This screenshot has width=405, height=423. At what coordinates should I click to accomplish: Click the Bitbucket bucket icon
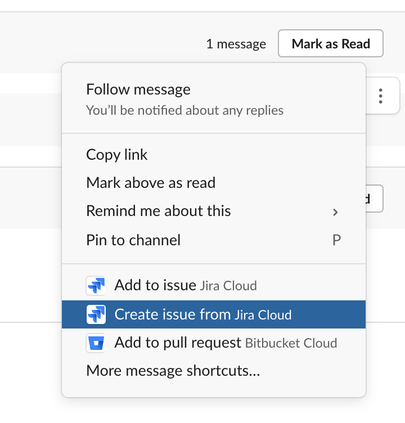pyautogui.click(x=96, y=343)
